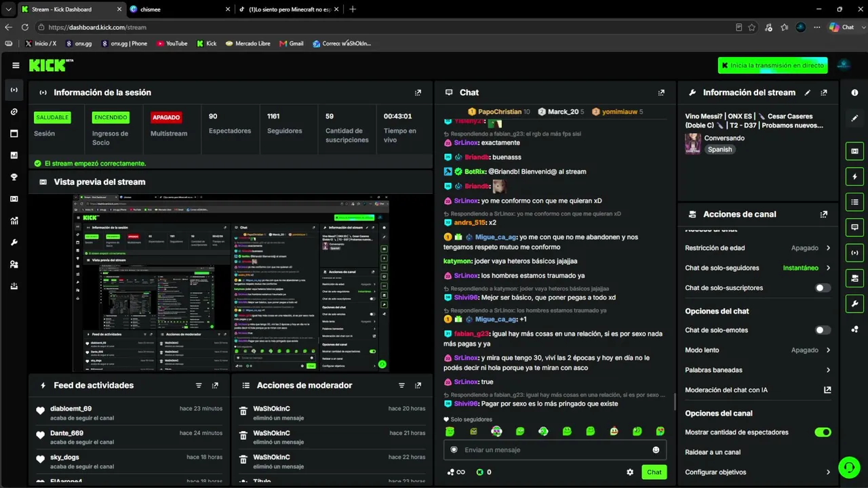Filter the Acciones de moderador list
This screenshot has height=488, width=868.
click(401, 386)
